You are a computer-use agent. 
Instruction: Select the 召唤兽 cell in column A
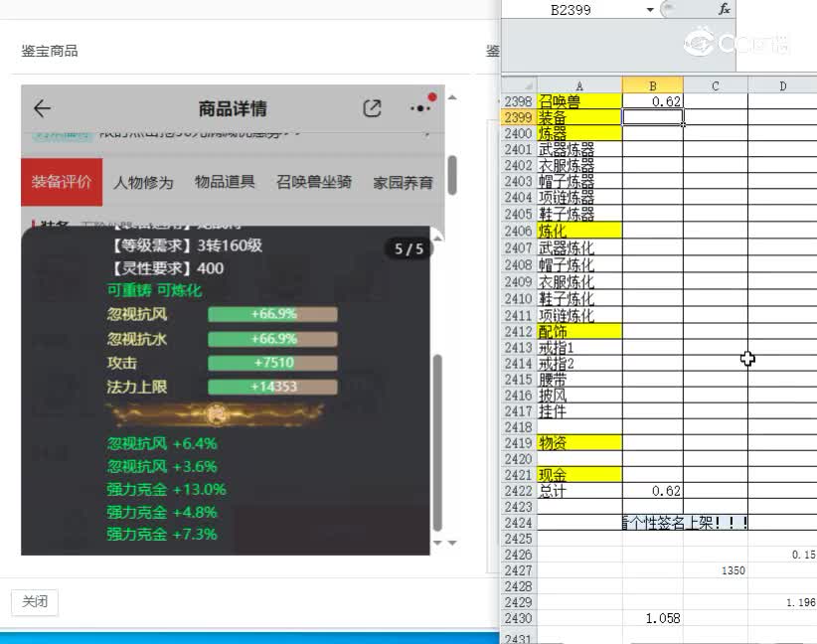pos(579,101)
